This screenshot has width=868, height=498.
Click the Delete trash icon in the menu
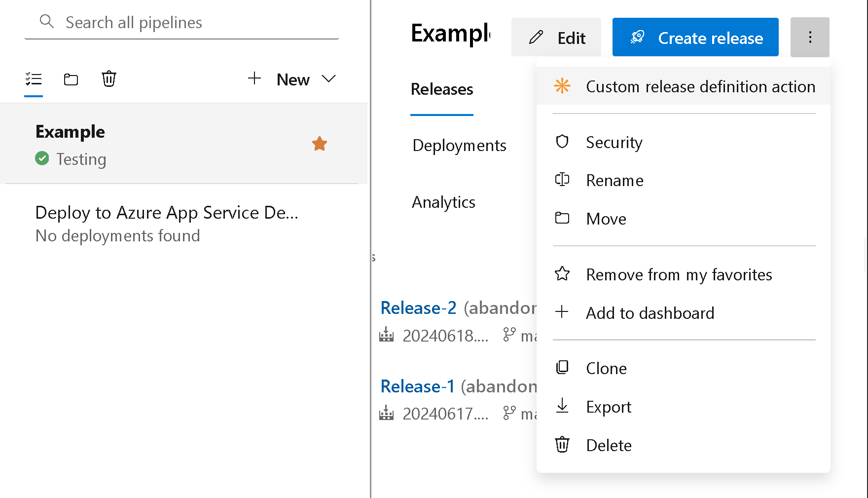tap(562, 444)
